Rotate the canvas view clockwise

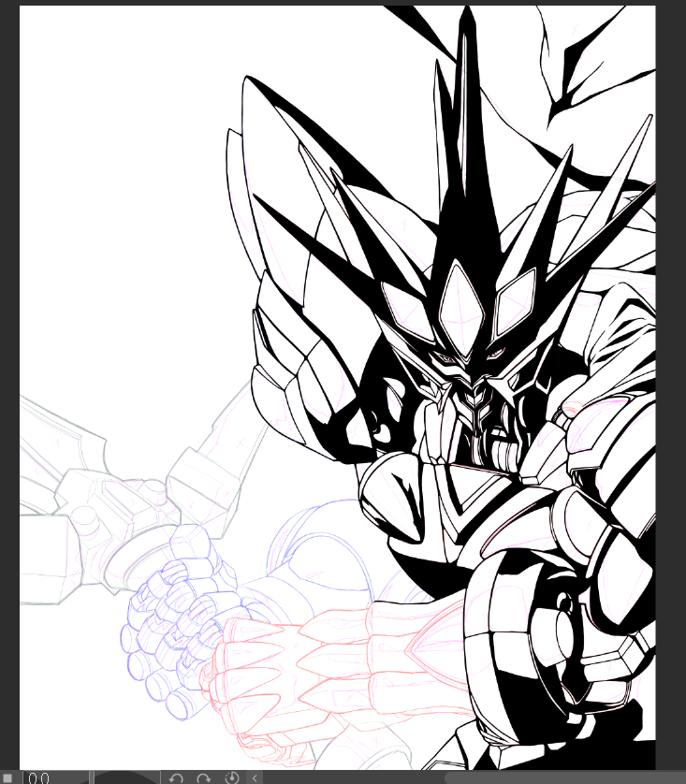click(x=203, y=778)
